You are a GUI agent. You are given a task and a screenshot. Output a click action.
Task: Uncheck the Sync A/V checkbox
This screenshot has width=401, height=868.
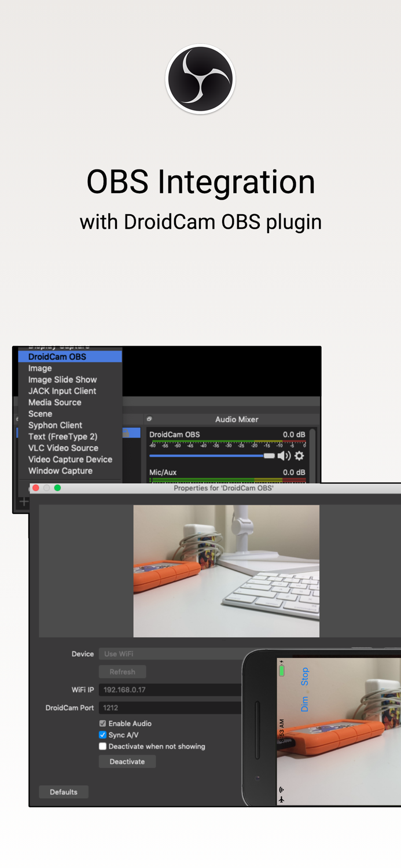(x=102, y=735)
